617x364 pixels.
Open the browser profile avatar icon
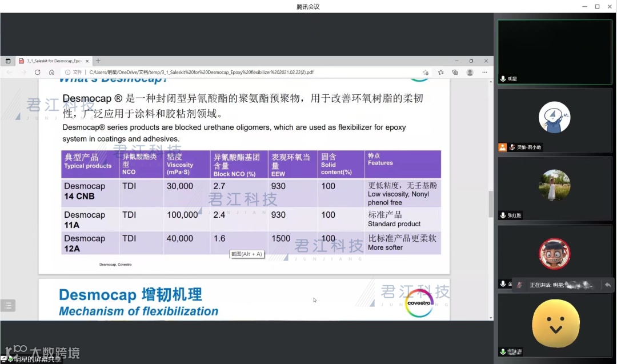(x=470, y=73)
